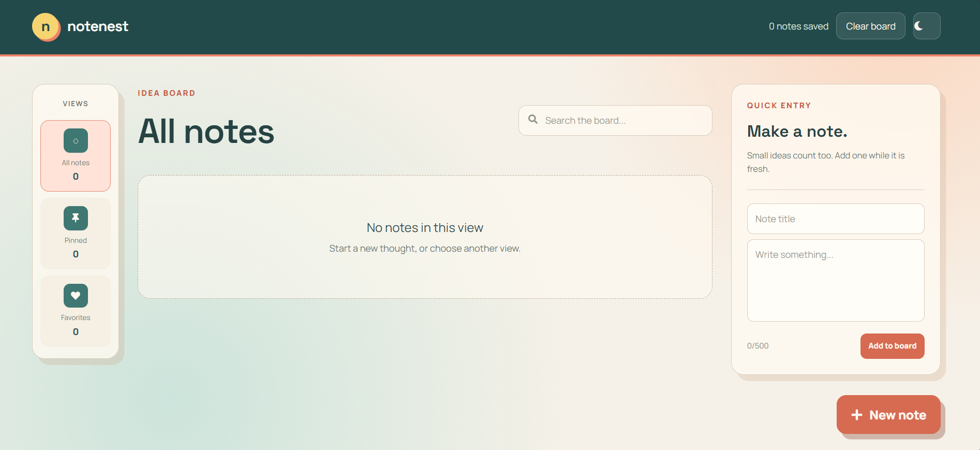Viewport: 980px width, 450px height.
Task: Clear the board
Action: point(870,26)
